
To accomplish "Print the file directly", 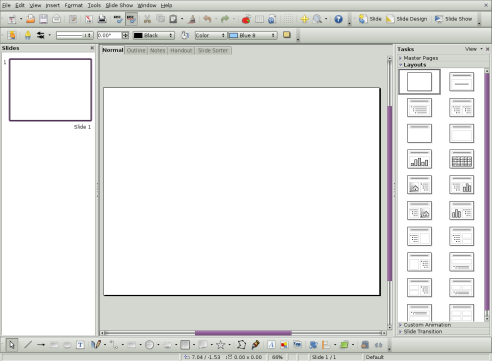I will pos(102,19).
